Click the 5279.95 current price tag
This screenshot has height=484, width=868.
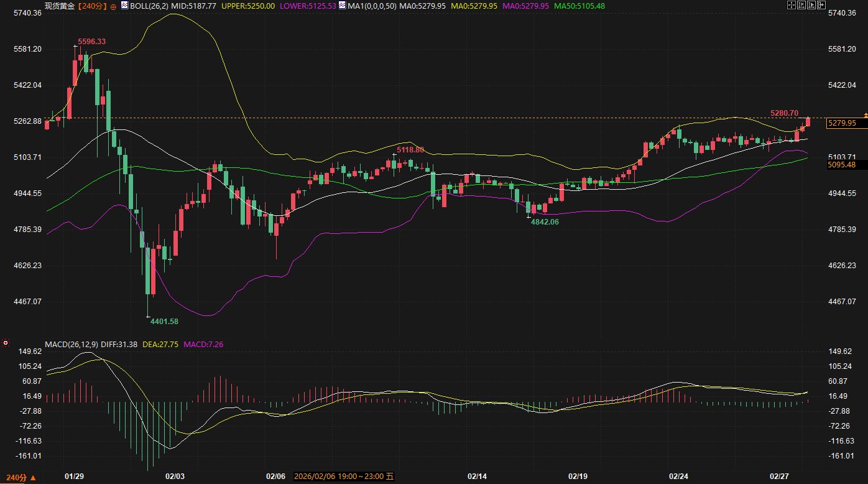(842, 123)
